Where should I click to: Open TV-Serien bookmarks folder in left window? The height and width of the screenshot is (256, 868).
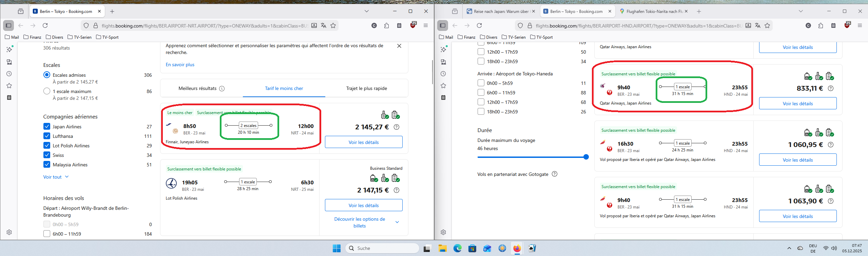(x=80, y=37)
